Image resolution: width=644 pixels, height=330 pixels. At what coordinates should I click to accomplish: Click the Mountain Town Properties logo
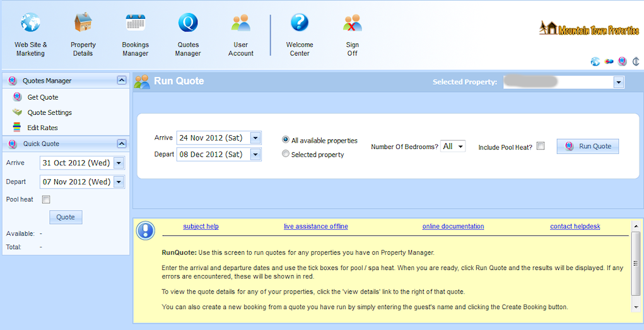point(589,28)
